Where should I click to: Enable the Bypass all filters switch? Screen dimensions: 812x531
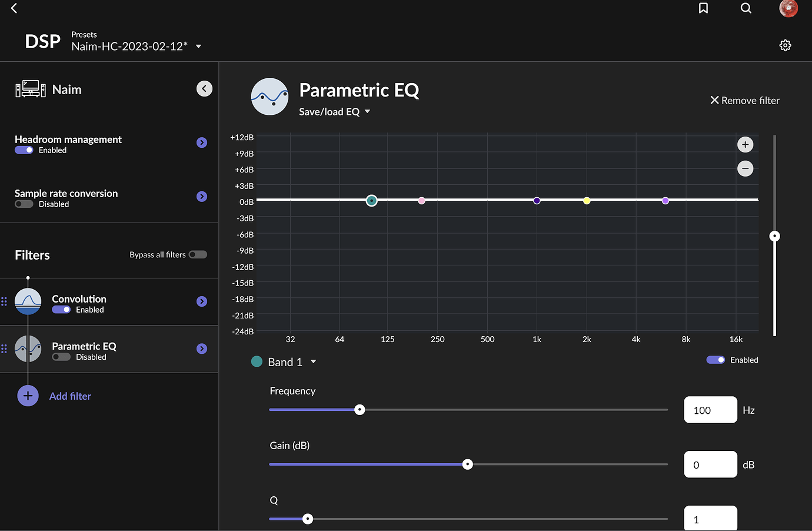pyautogui.click(x=198, y=254)
